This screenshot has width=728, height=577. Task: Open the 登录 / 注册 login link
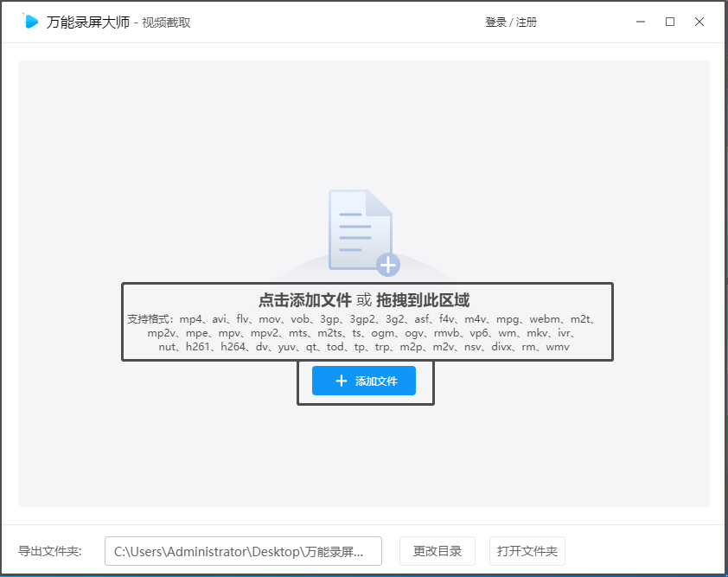[511, 22]
